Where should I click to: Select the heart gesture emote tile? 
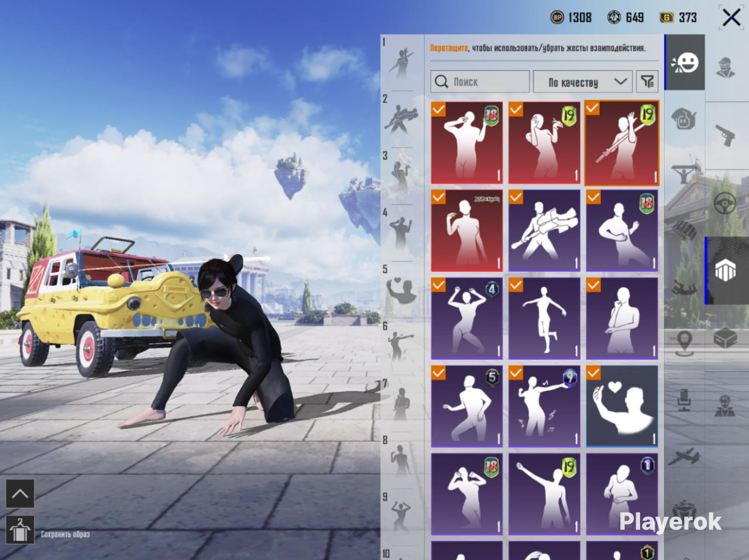[x=622, y=406]
